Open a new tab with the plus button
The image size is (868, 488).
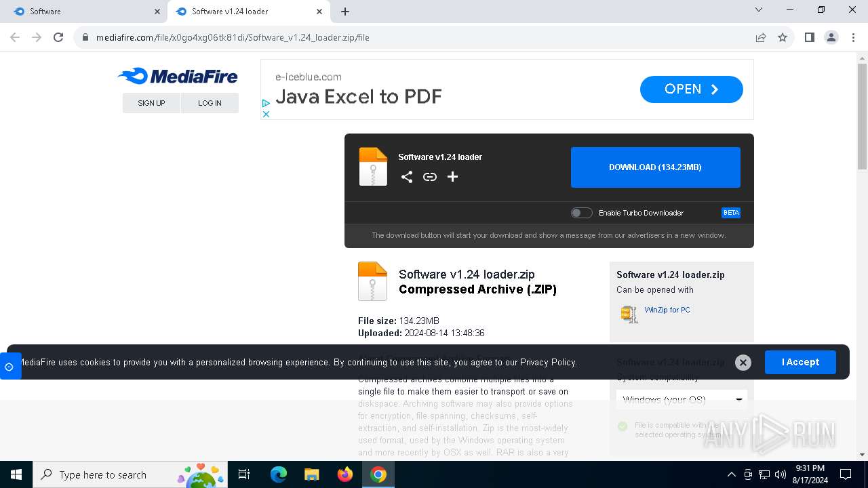pos(345,12)
